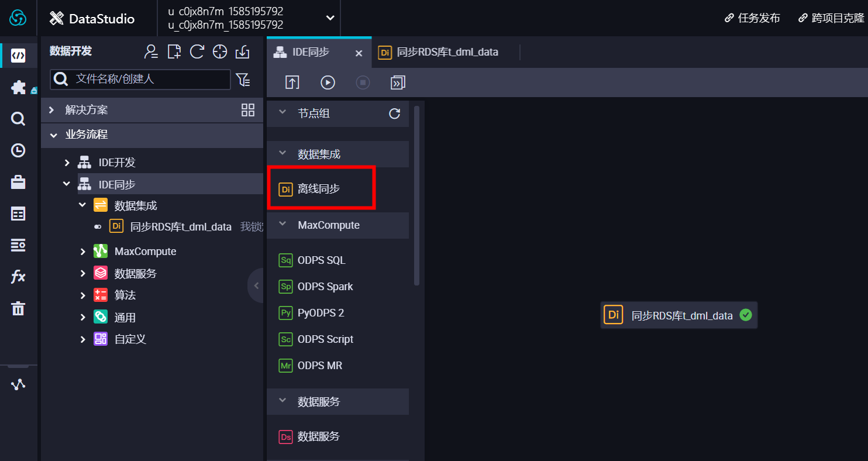868x461 pixels.
Task: Open 同步RDS库t_dml_data in file tree
Action: coord(181,226)
